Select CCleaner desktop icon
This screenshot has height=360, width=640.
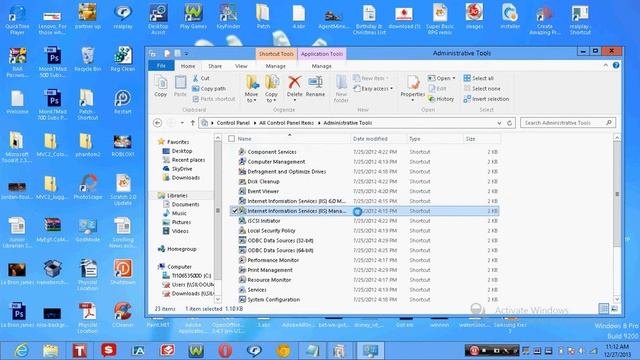[122, 315]
